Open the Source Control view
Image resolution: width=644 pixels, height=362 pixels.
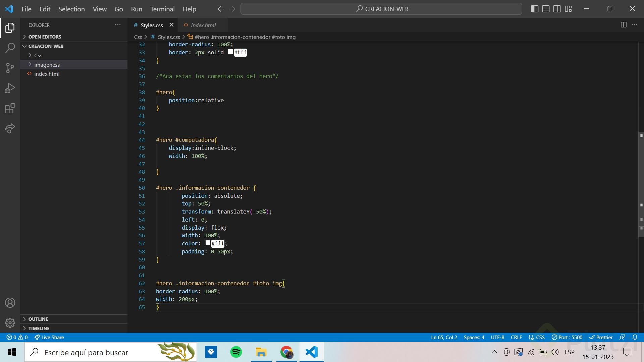pyautogui.click(x=10, y=68)
